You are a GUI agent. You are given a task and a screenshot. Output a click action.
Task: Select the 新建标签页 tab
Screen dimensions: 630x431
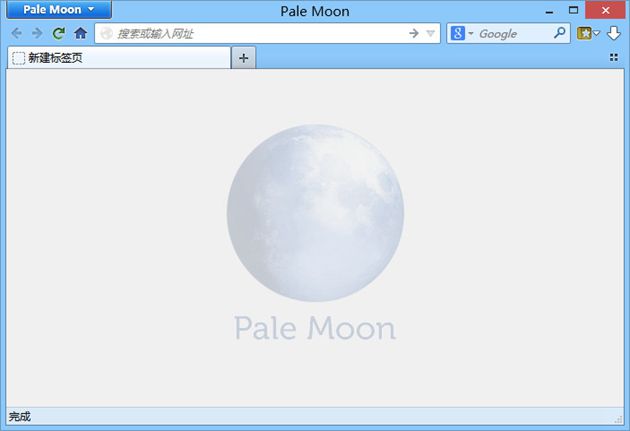click(119, 58)
